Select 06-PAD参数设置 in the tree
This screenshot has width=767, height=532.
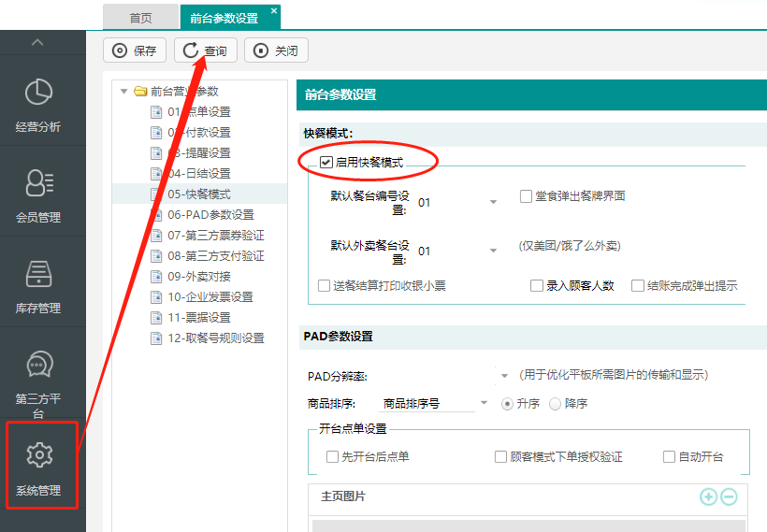tap(210, 215)
